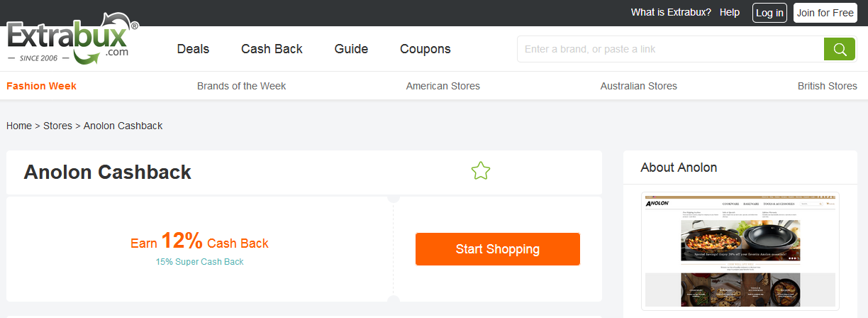Open the Coupons menu

click(425, 49)
